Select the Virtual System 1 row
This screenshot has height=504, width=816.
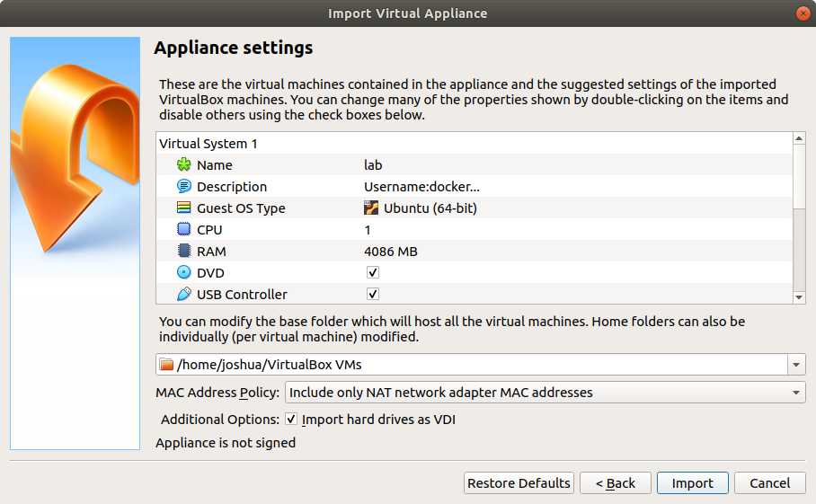pos(475,144)
